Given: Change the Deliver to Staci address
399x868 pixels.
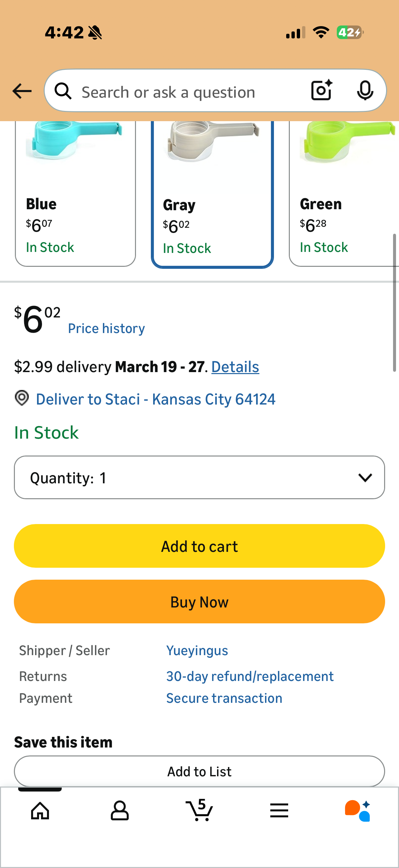Looking at the screenshot, I should [x=155, y=399].
